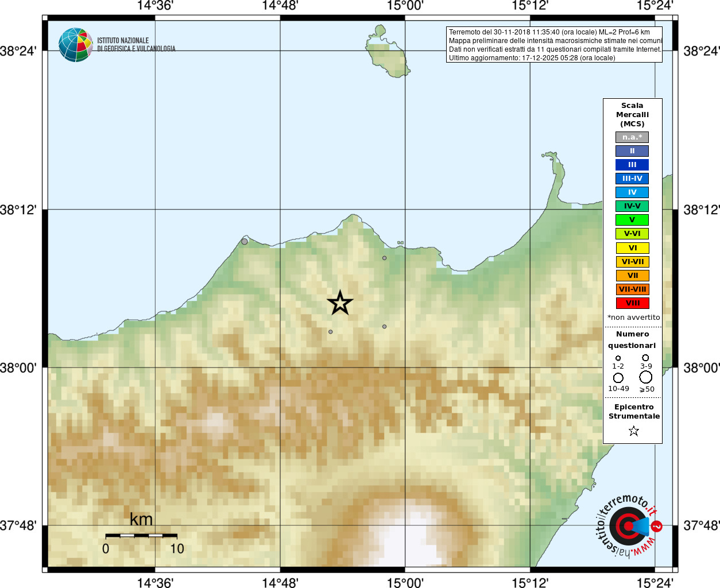Click the earthquake info text box
Viewport: 720px width, 588px height.
(554, 45)
